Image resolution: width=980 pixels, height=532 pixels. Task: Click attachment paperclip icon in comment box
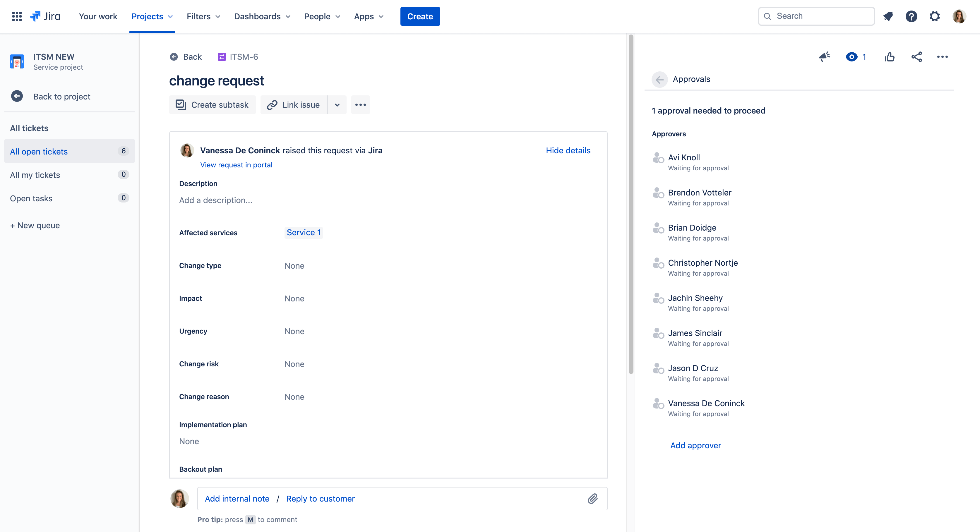coord(592,499)
